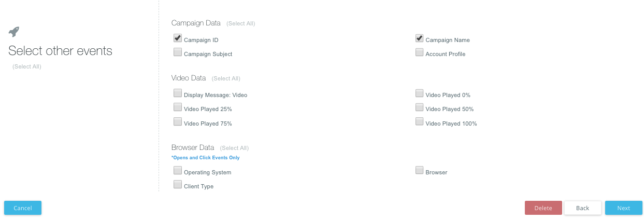Select the Video Played 0% checkbox

(x=420, y=93)
